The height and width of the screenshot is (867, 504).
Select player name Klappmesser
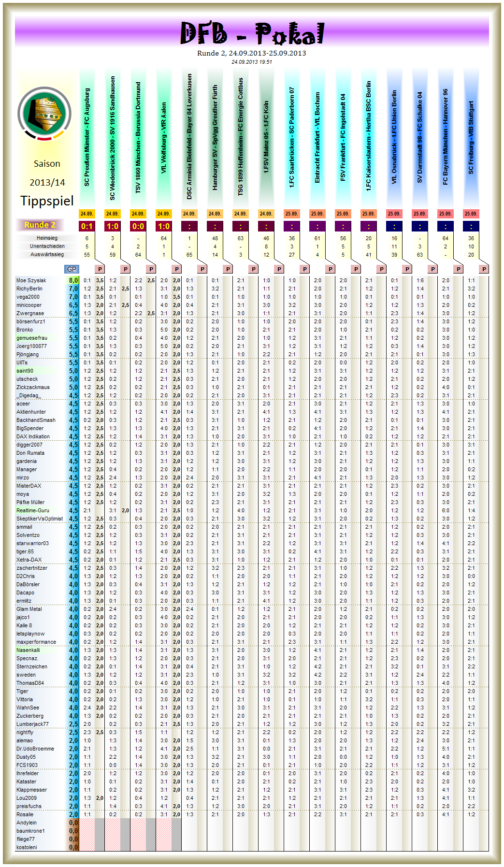tap(31, 790)
